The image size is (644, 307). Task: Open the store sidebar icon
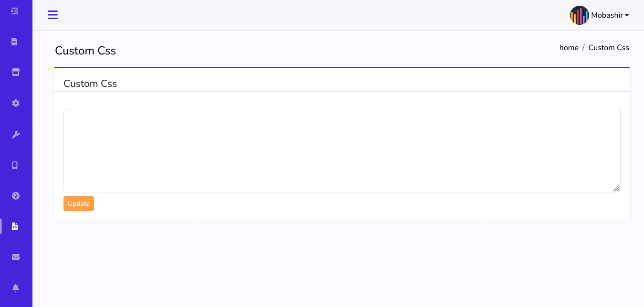coord(16,72)
